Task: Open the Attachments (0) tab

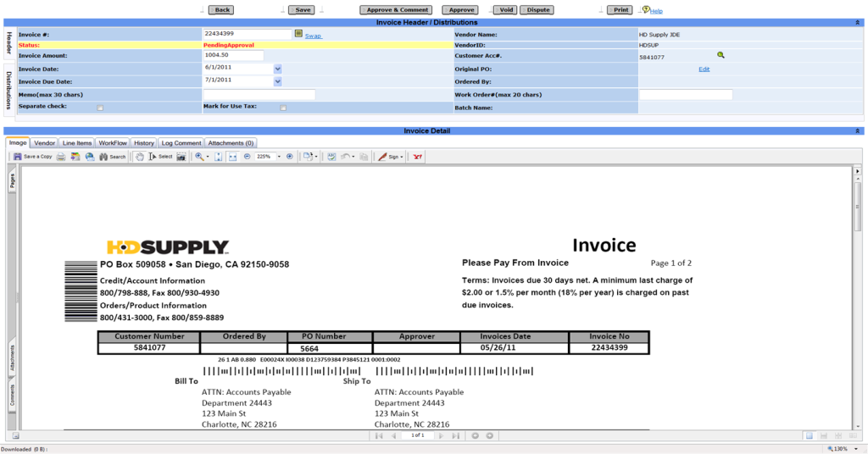Action: click(x=231, y=143)
